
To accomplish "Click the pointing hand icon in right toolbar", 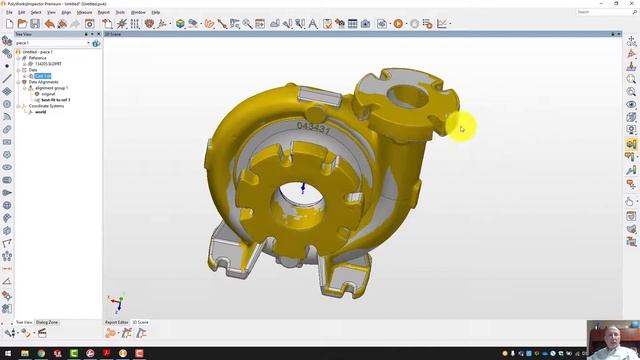I will 629,201.
